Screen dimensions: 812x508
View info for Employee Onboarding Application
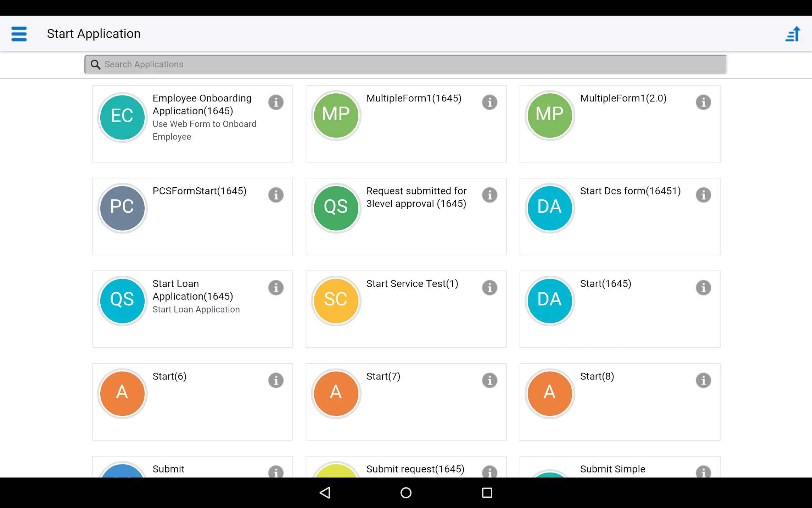[276, 103]
